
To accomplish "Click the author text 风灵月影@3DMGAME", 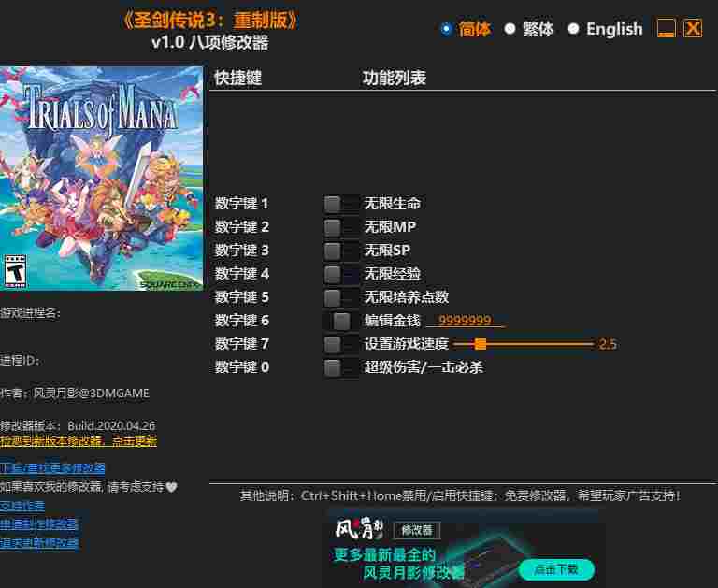I will pos(75,394).
